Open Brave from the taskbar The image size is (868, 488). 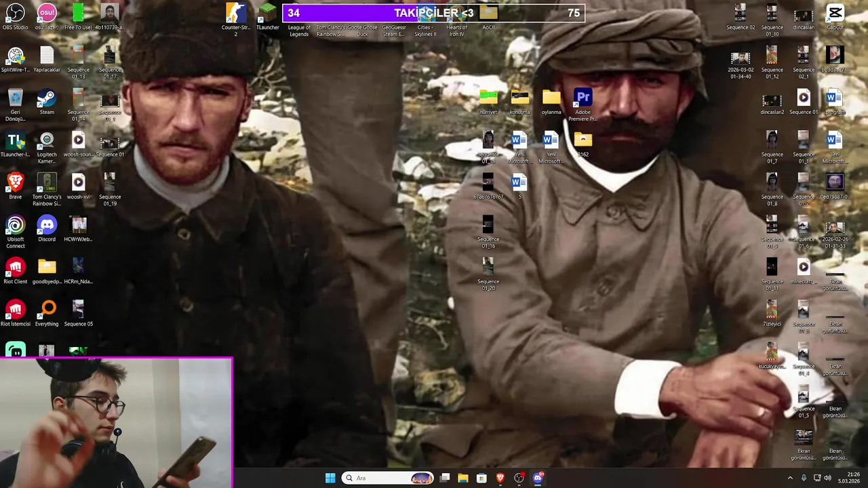(500, 478)
